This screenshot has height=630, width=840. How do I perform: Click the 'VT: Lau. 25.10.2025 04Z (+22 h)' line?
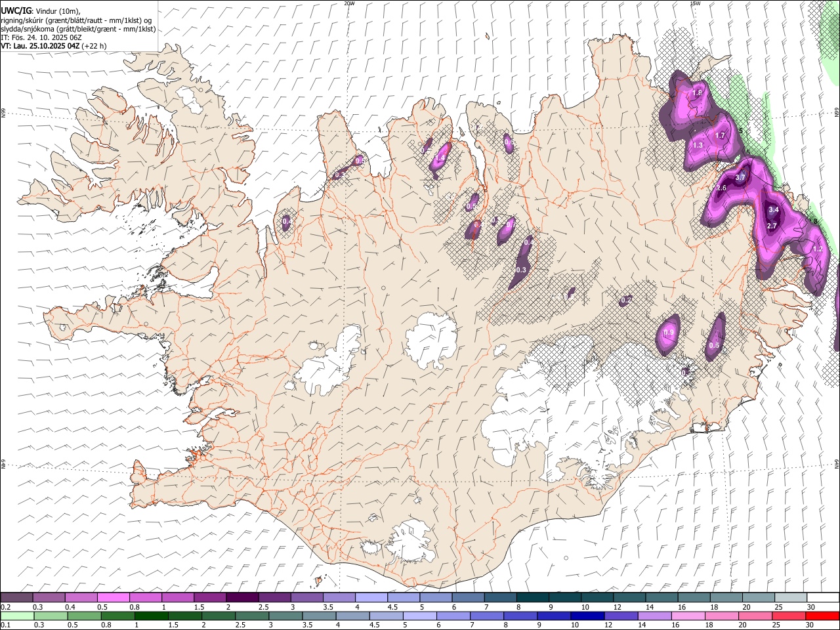point(54,46)
